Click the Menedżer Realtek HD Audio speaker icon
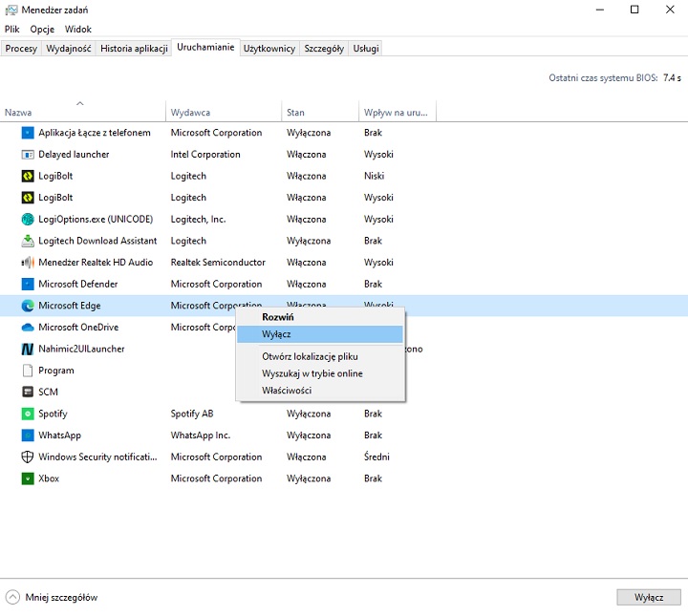Screen dimensions: 688x616 coord(28,263)
